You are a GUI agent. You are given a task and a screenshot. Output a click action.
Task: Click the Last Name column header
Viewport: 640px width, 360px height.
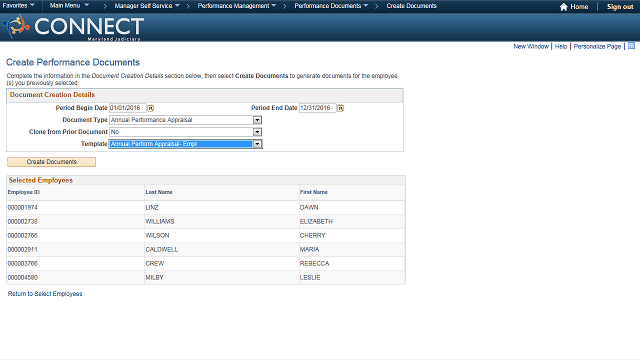click(x=159, y=192)
